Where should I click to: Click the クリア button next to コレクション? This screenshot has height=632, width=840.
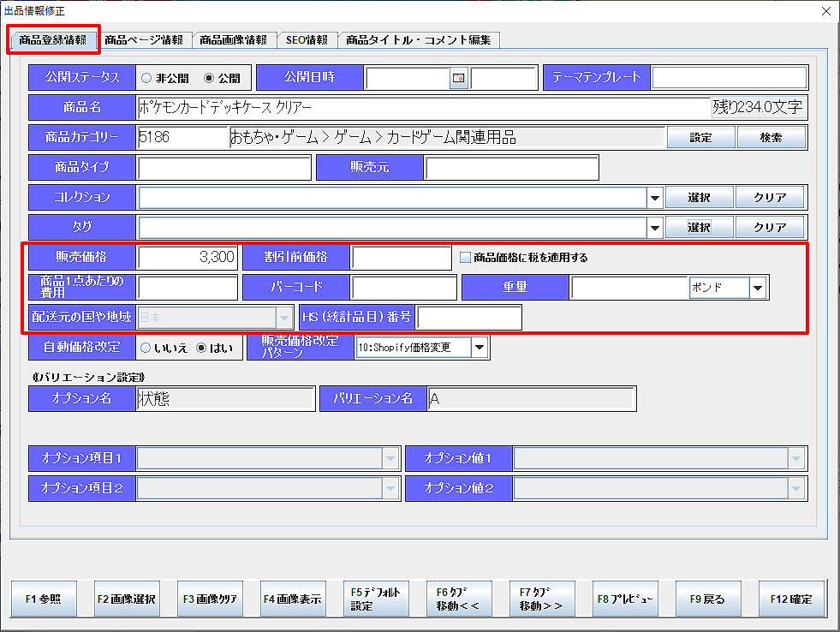pos(769,198)
